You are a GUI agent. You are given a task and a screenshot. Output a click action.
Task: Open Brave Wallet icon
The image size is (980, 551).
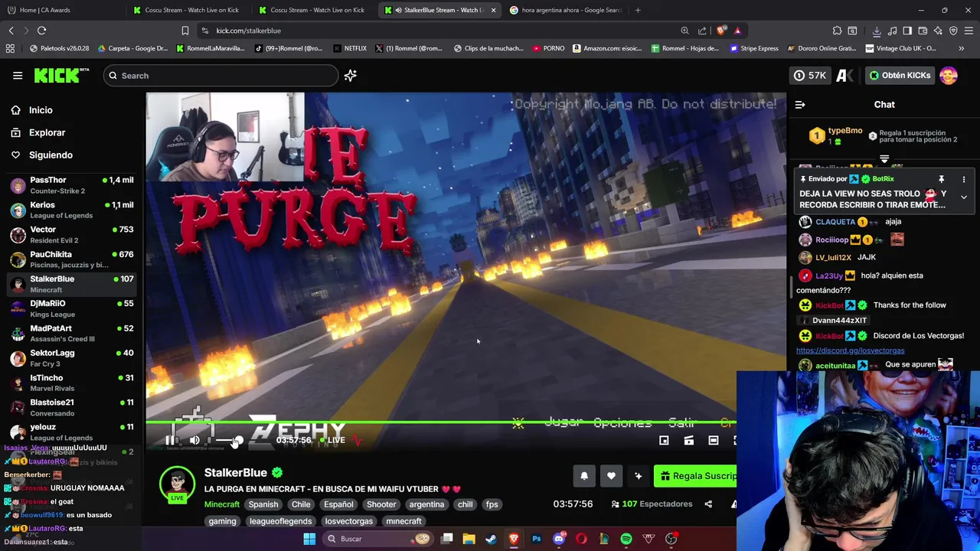coord(923,31)
